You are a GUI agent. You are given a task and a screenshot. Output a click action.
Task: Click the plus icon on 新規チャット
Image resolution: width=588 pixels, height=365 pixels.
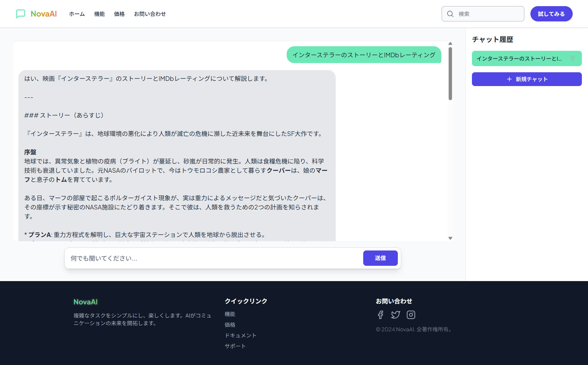coord(509,79)
